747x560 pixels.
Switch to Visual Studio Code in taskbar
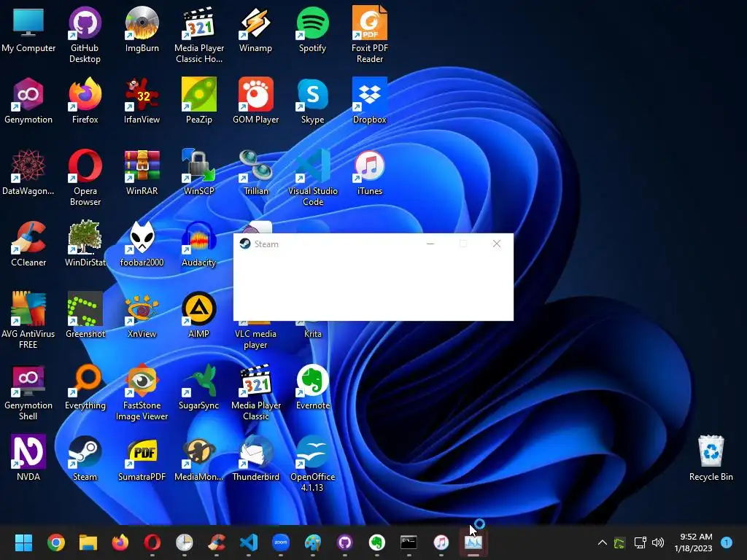coord(249,542)
